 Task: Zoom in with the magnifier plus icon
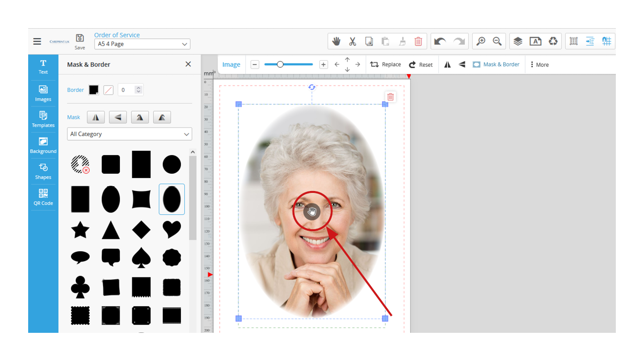point(481,42)
